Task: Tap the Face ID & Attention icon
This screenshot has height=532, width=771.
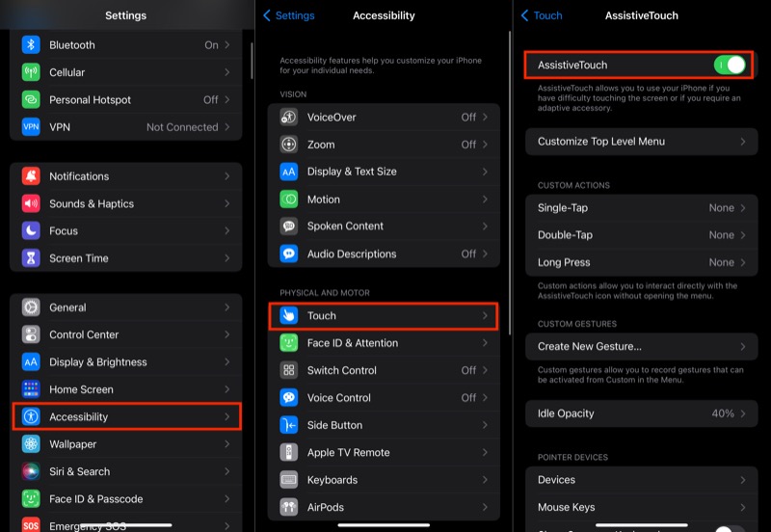Action: pos(289,343)
